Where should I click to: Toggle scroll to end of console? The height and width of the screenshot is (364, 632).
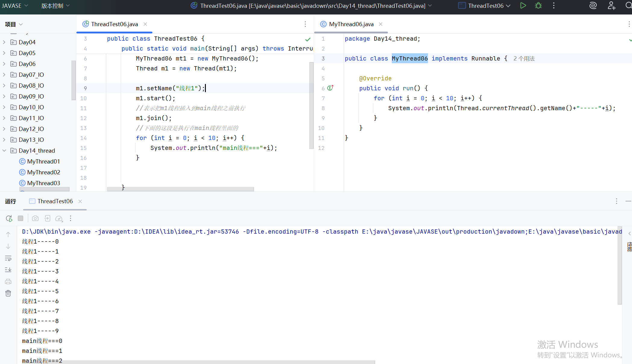8,270
